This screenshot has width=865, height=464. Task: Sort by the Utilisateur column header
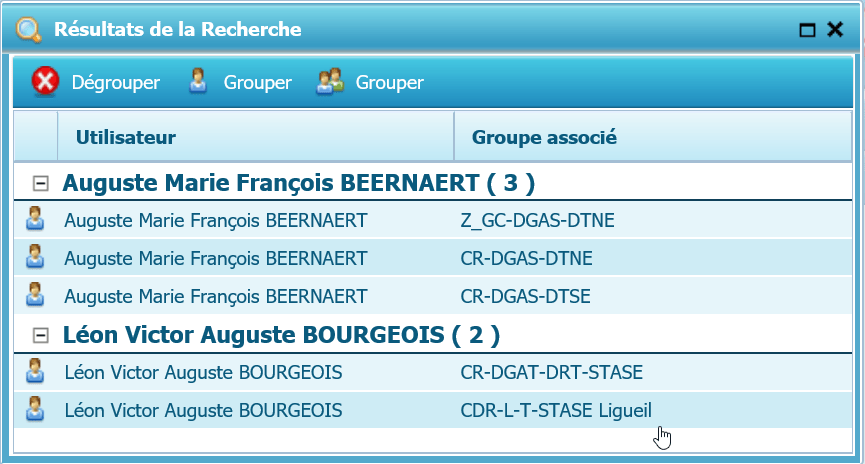pos(126,137)
